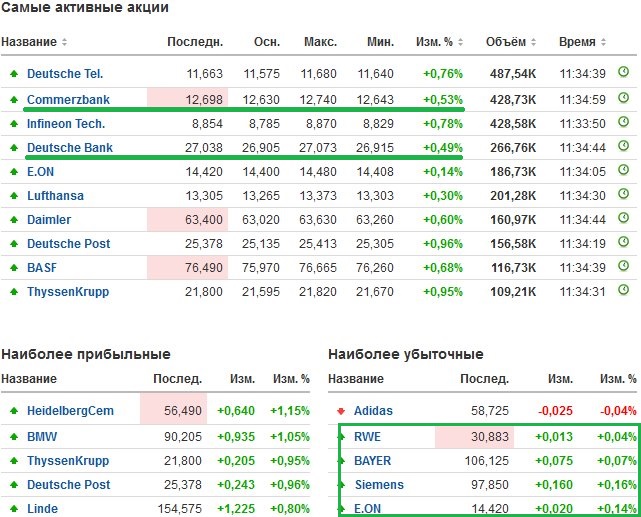
Task: Open the Commerzbank stock link
Action: [66, 99]
